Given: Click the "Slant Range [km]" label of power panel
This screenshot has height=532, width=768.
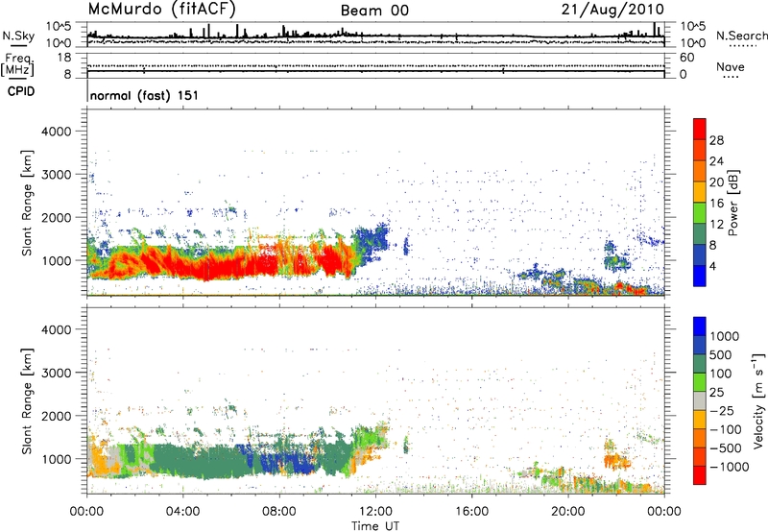Looking at the screenshot, I should (x=27, y=203).
